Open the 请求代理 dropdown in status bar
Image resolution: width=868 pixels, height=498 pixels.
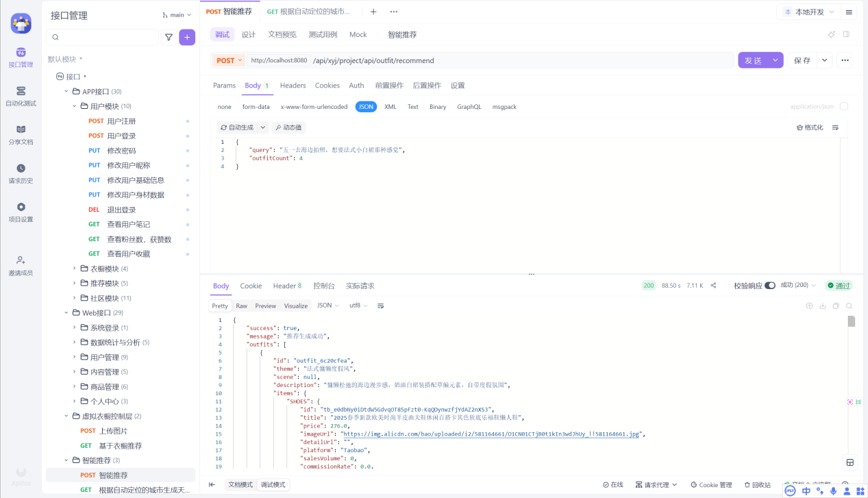[656, 485]
